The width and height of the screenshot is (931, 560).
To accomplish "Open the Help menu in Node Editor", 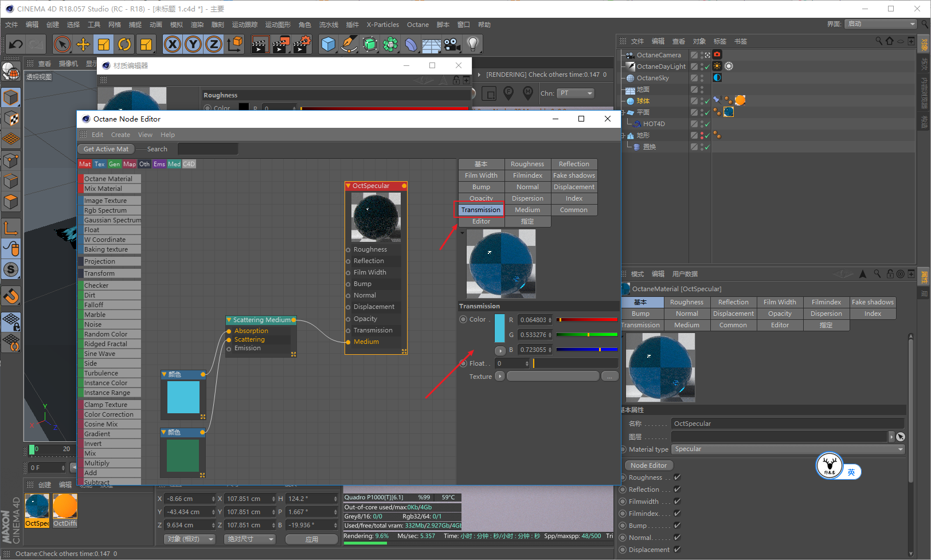I will tap(167, 135).
